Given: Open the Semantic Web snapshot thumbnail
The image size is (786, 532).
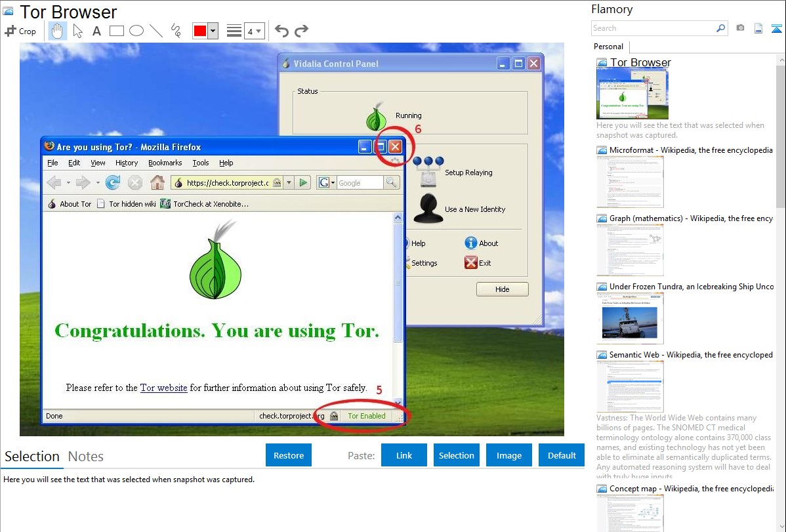Looking at the screenshot, I should pyautogui.click(x=630, y=386).
